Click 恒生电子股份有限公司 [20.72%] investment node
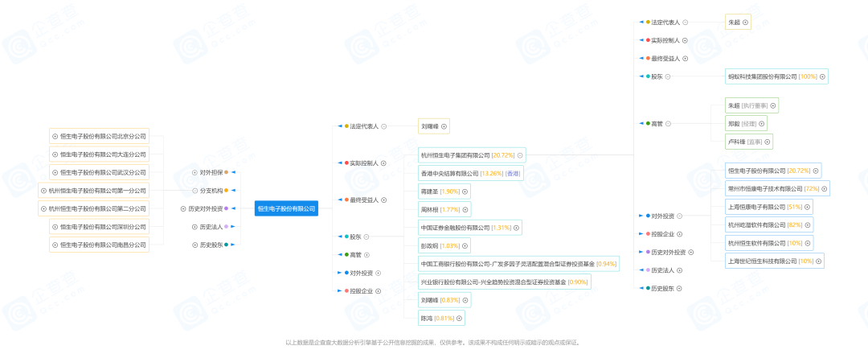Screen dimensions: 868x354 click(773, 171)
